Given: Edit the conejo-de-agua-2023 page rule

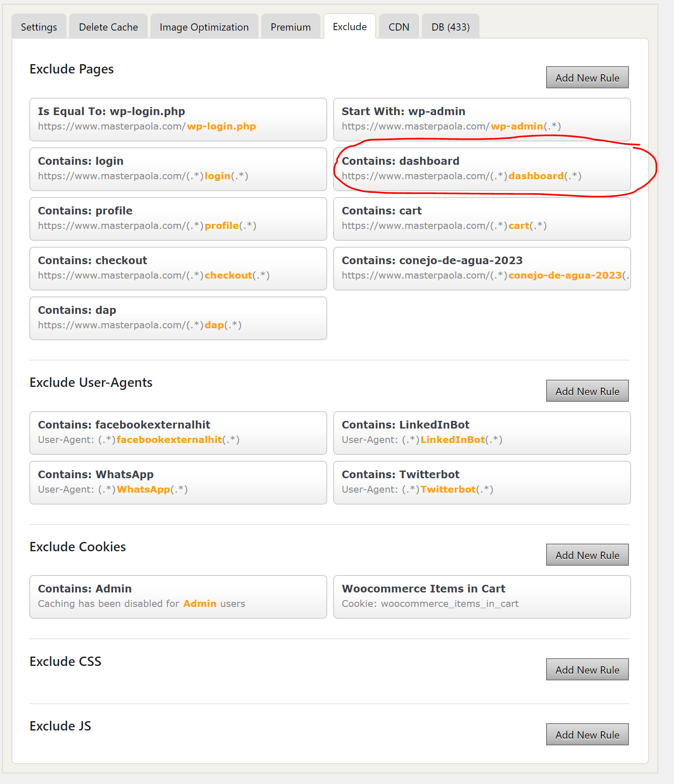Looking at the screenshot, I should click(x=482, y=268).
